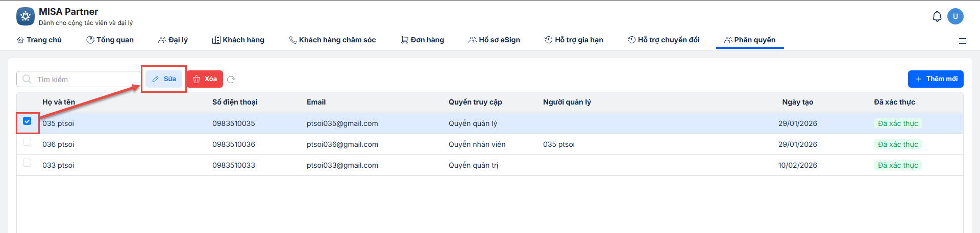This screenshot has width=980, height=233.
Task: Click the Thêm mới button
Action: (x=936, y=79)
